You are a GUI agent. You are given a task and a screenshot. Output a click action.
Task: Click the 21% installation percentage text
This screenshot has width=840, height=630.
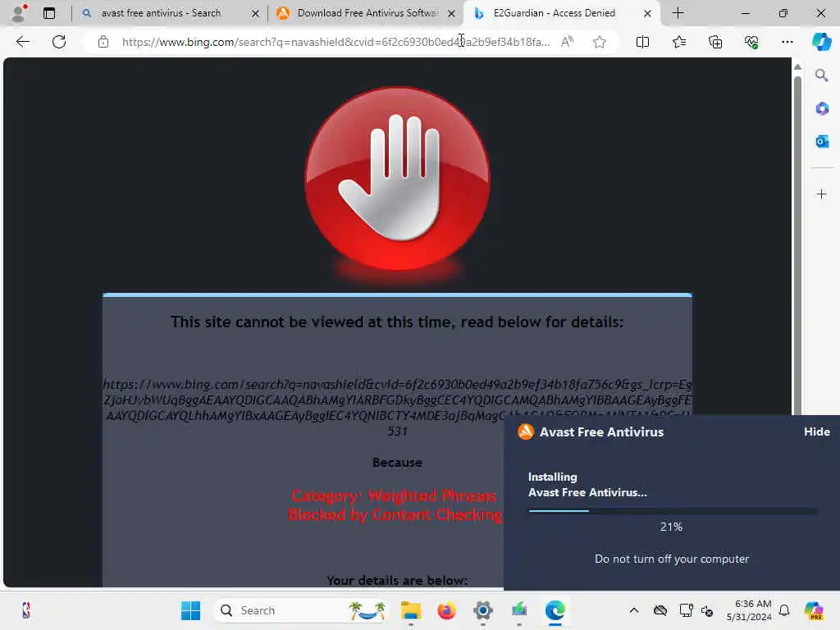coord(671,527)
